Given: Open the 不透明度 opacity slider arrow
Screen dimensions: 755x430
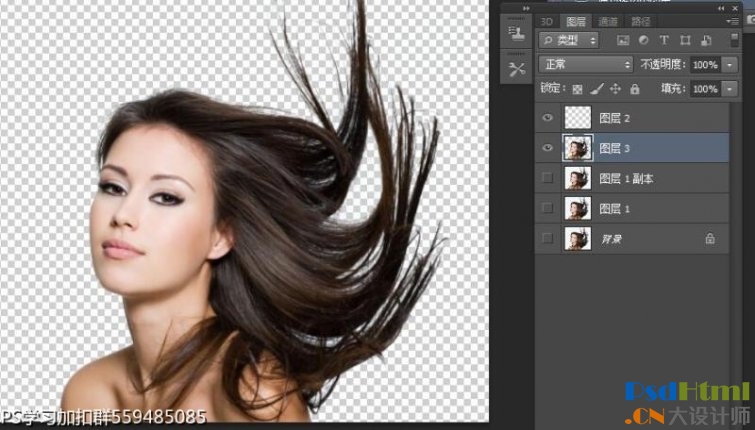Looking at the screenshot, I should [x=730, y=65].
